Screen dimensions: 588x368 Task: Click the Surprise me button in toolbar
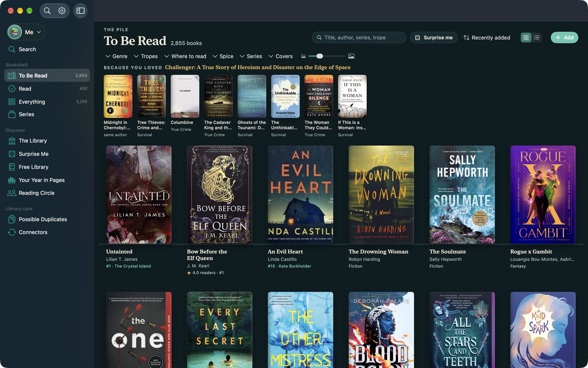pyautogui.click(x=434, y=38)
